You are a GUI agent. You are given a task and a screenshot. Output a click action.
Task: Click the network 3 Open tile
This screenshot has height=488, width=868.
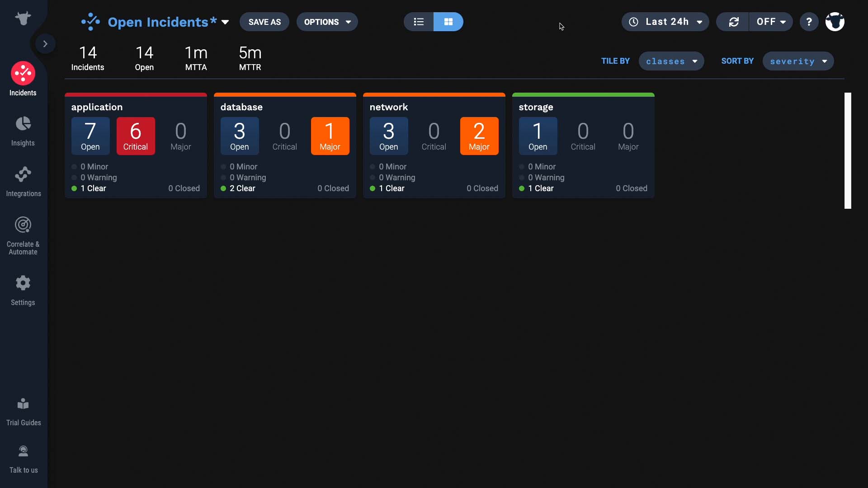click(x=389, y=136)
